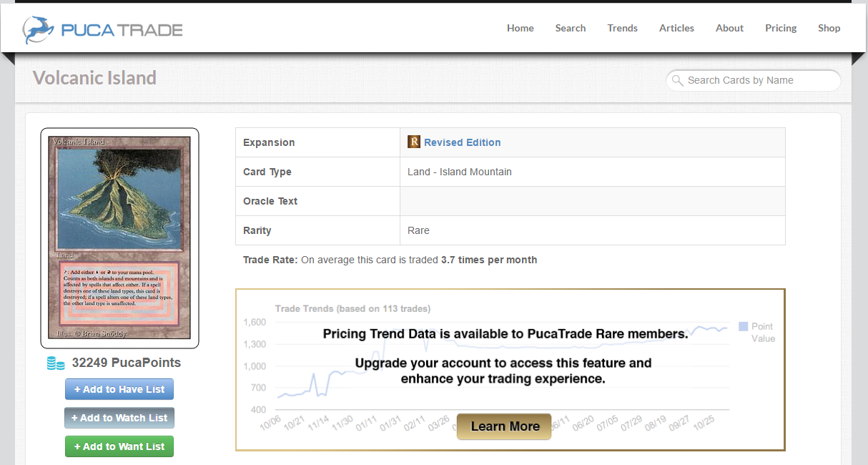This screenshot has height=465, width=868.
Task: Click the Volcanic Island page heading
Action: coord(94,77)
